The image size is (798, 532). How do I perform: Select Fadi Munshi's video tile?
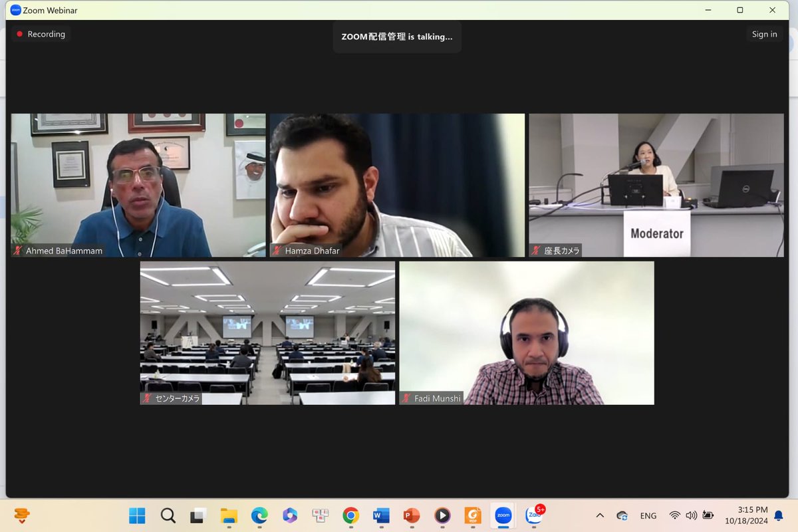[527, 332]
